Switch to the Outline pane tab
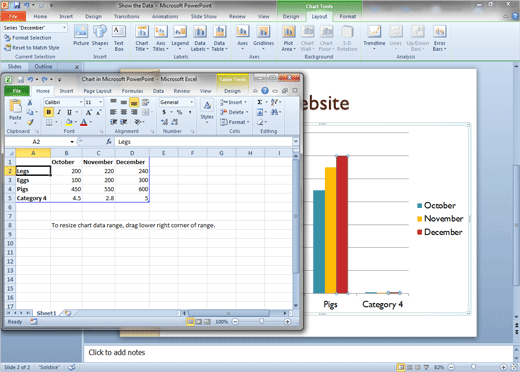520x372 pixels. coord(43,67)
